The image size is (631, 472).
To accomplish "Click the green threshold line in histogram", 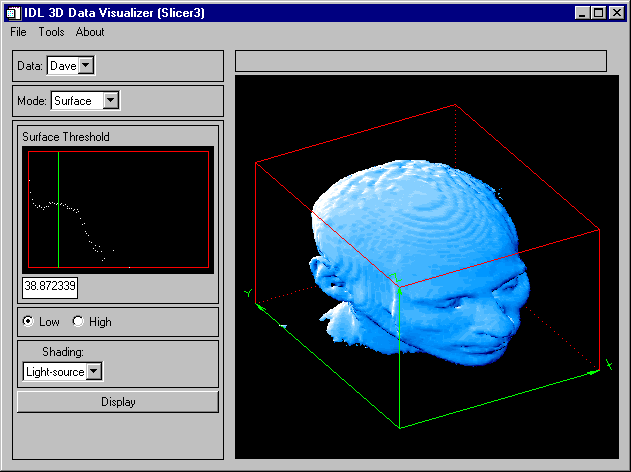I will pyautogui.click(x=59, y=209).
